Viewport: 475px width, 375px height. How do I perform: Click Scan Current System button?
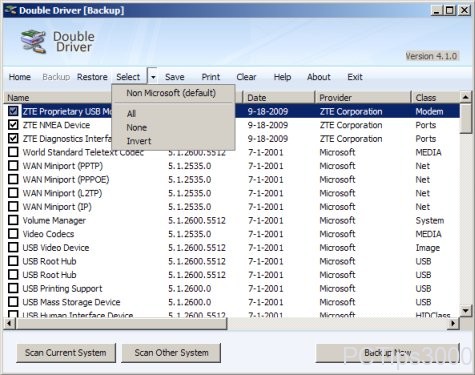tap(66, 353)
